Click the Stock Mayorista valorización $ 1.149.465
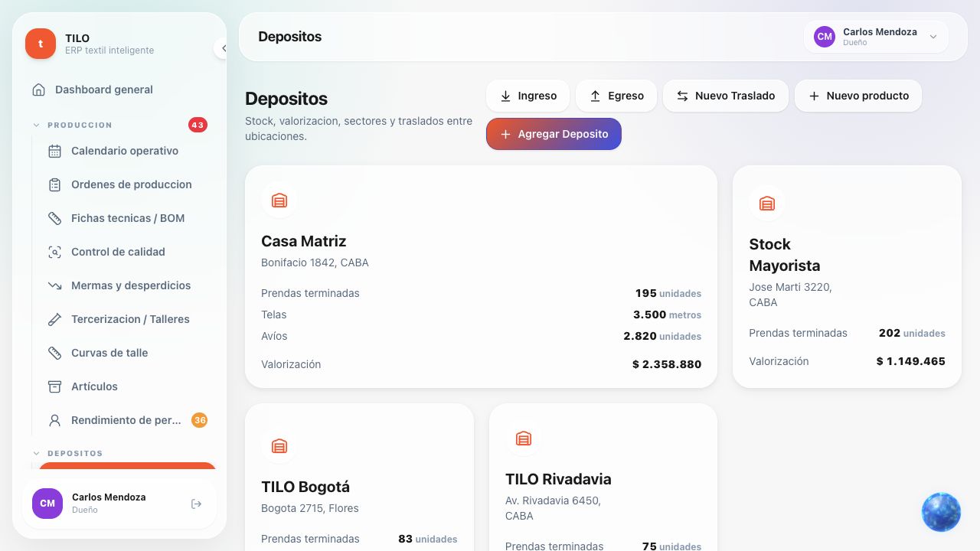This screenshot has height=551, width=980. (x=911, y=361)
